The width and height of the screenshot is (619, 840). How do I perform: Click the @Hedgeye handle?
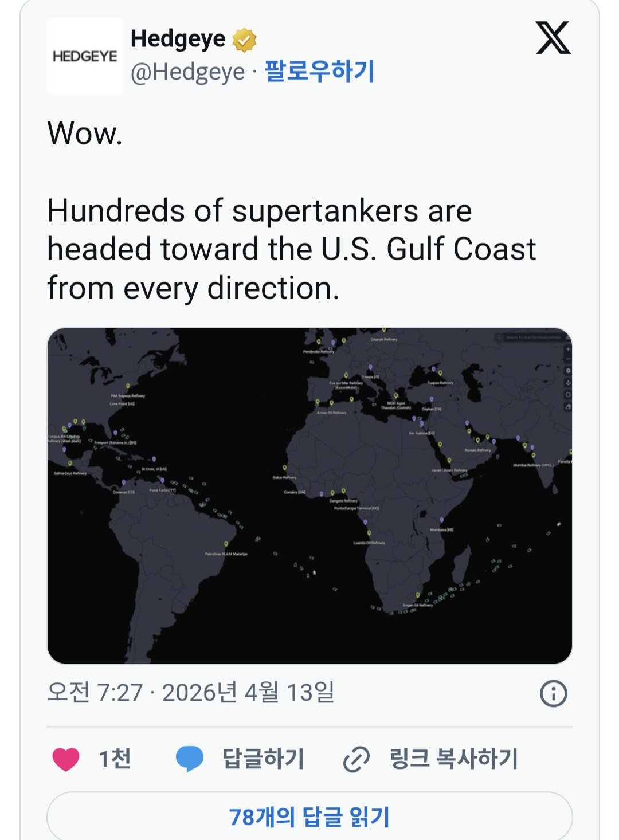[x=187, y=72]
